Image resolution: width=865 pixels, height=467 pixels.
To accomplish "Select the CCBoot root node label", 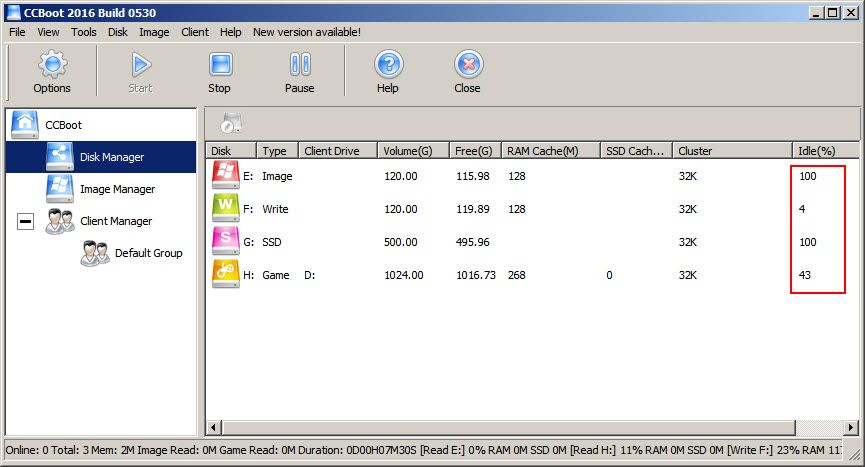I will 63,125.
